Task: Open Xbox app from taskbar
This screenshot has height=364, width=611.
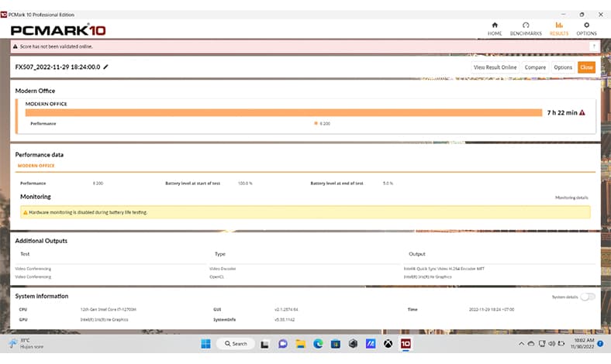Action: 388,344
